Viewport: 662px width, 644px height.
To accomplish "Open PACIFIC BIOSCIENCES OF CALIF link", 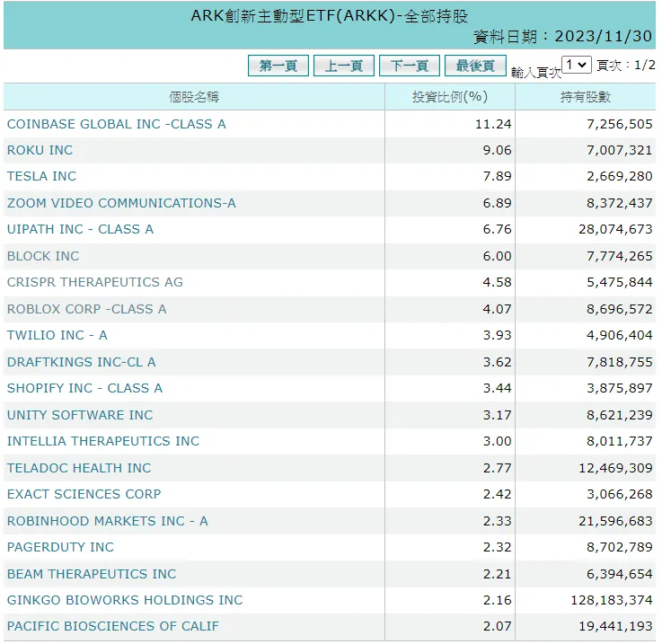I will click(113, 626).
